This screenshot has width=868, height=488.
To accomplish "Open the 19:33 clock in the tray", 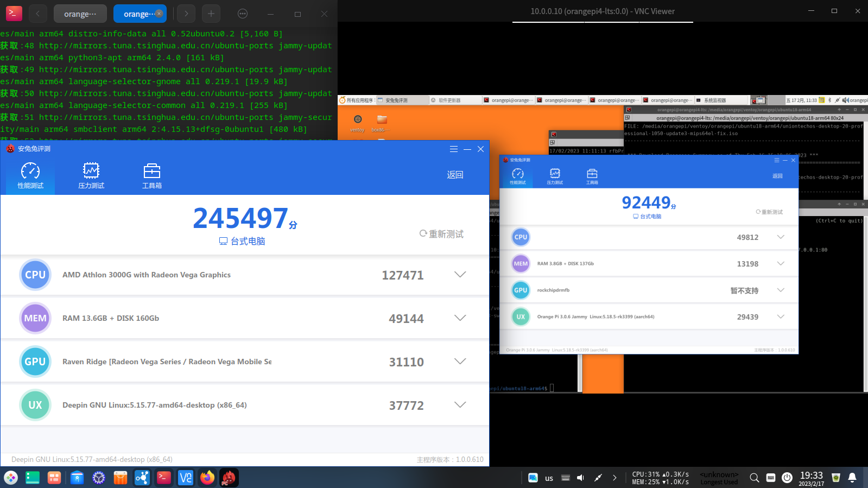I will pos(812,478).
